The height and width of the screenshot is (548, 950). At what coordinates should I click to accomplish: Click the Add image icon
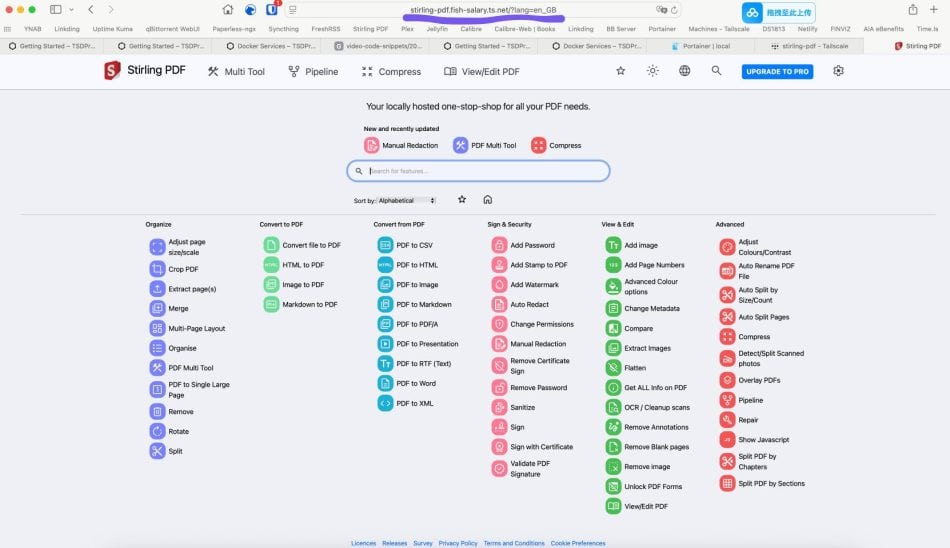tap(613, 245)
